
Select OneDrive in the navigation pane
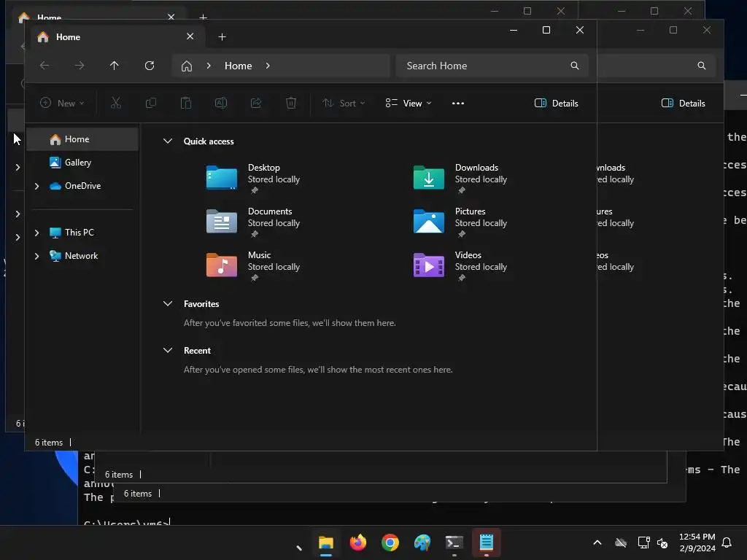coord(82,186)
